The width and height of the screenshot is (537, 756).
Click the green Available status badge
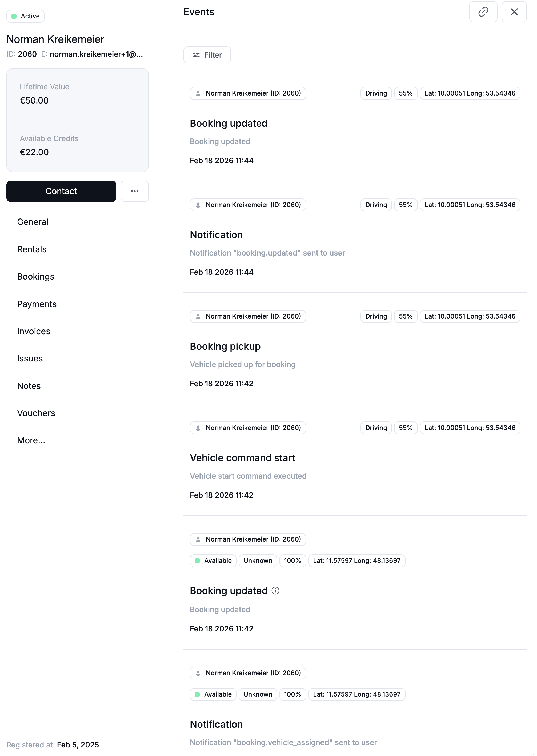click(213, 561)
